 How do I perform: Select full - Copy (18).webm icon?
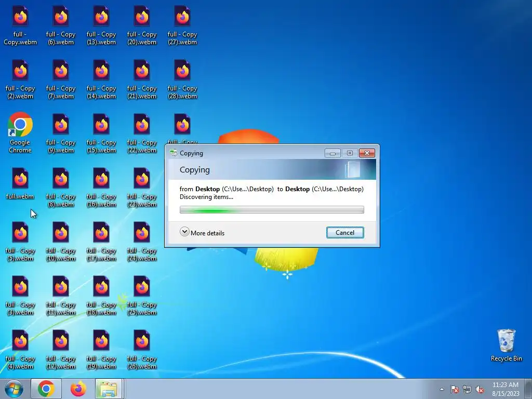tap(101, 296)
